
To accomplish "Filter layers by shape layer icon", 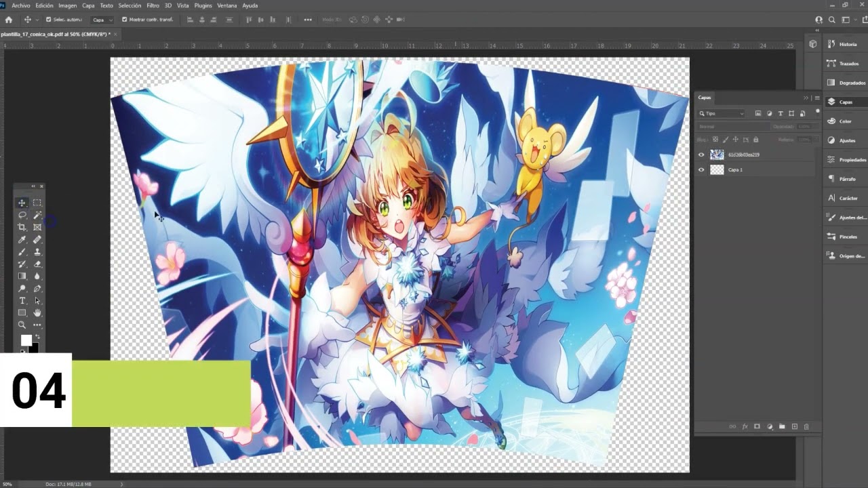I will (791, 114).
